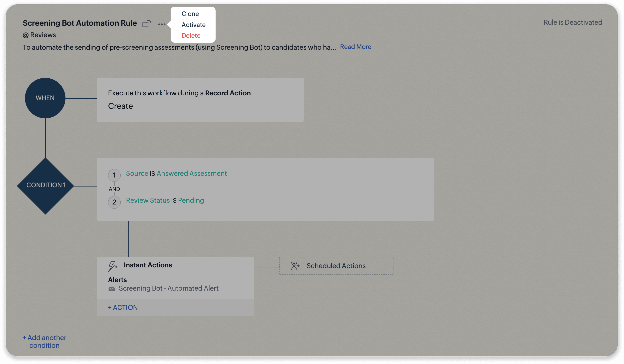
Task: Click Add another condition link
Action: tap(44, 341)
